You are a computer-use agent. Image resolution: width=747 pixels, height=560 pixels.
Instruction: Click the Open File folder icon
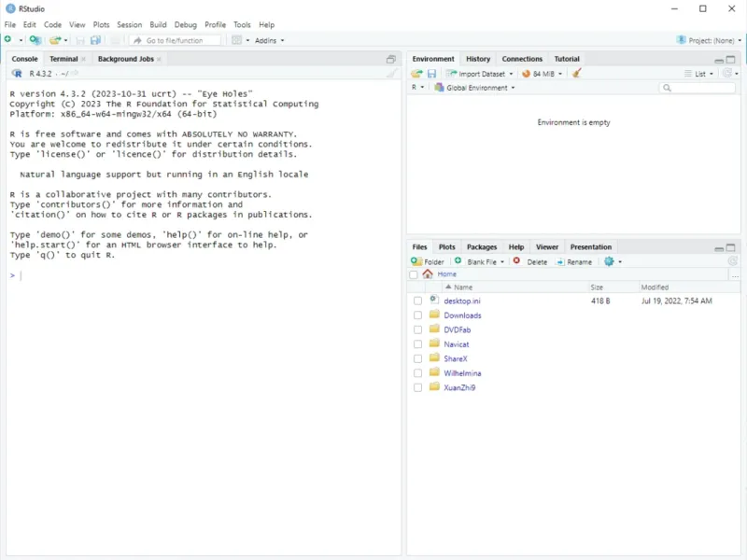pyautogui.click(x=55, y=40)
